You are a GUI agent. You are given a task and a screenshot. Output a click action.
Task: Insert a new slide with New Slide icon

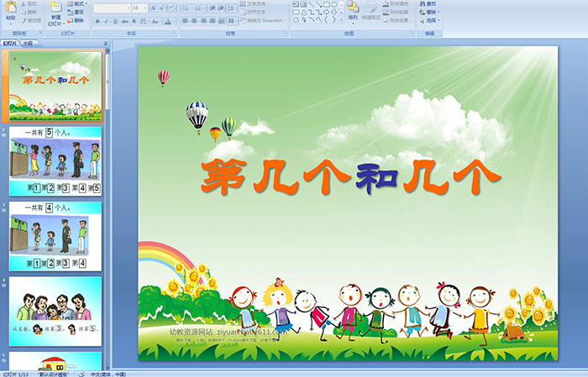pos(55,12)
